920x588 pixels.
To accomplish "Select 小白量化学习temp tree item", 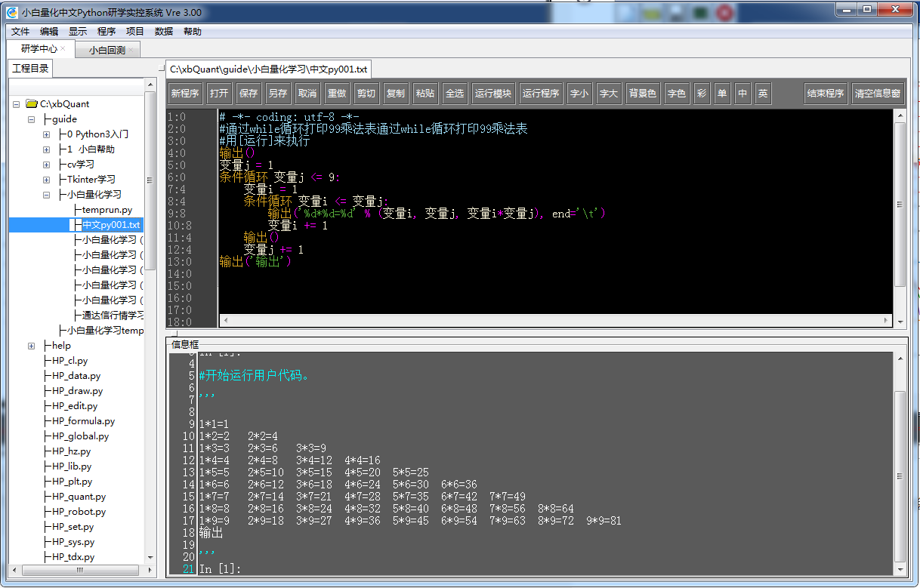I will pos(105,331).
